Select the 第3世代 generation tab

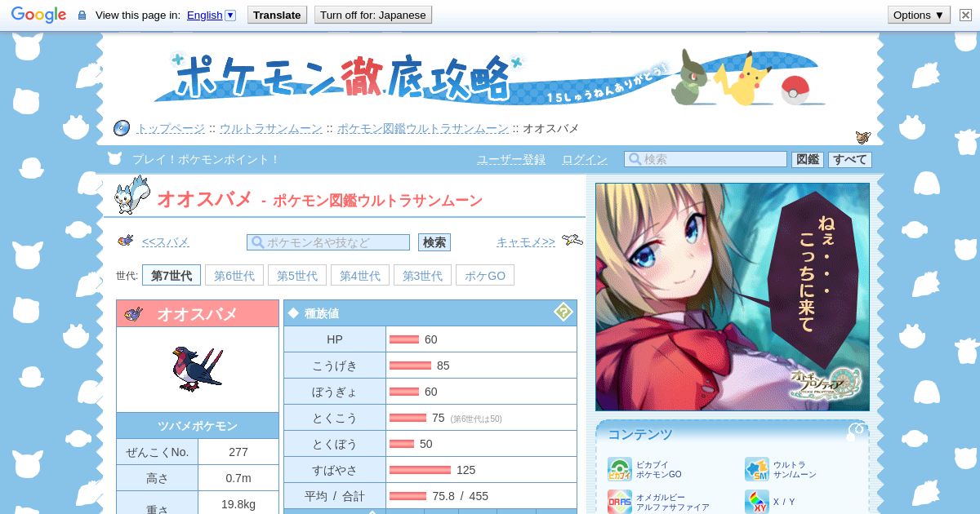tap(423, 276)
